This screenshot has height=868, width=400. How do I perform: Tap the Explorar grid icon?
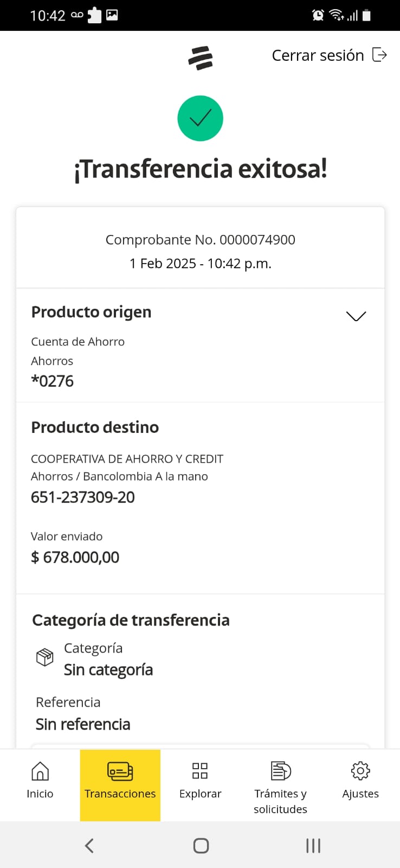coord(200,771)
